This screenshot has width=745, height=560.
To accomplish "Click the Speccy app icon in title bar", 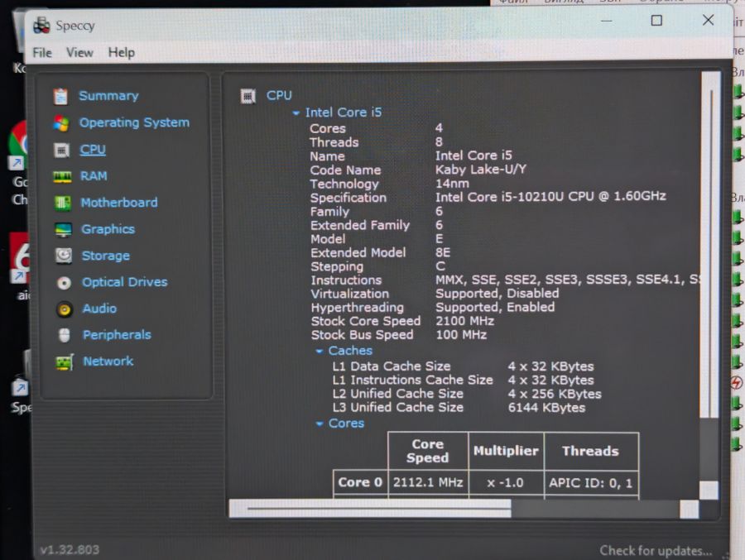I will coord(41,25).
